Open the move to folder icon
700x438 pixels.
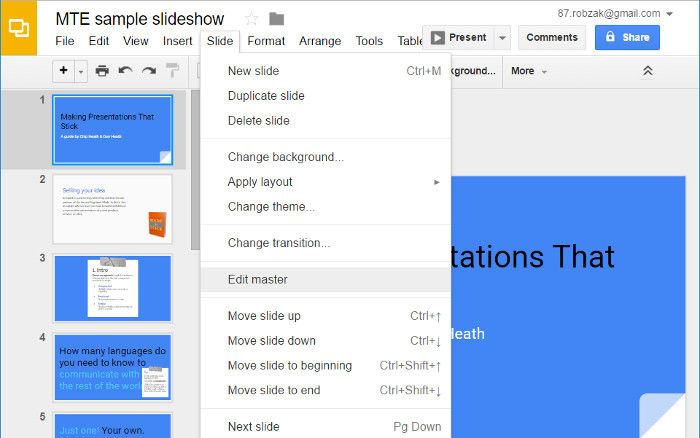point(277,19)
